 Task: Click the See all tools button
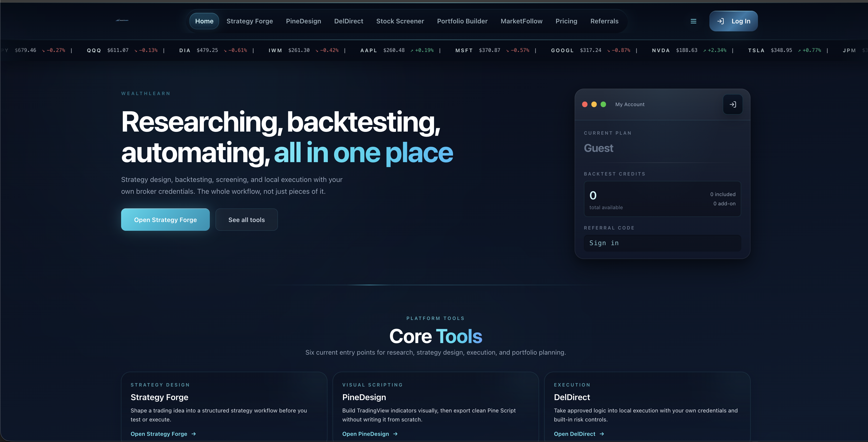click(x=246, y=220)
